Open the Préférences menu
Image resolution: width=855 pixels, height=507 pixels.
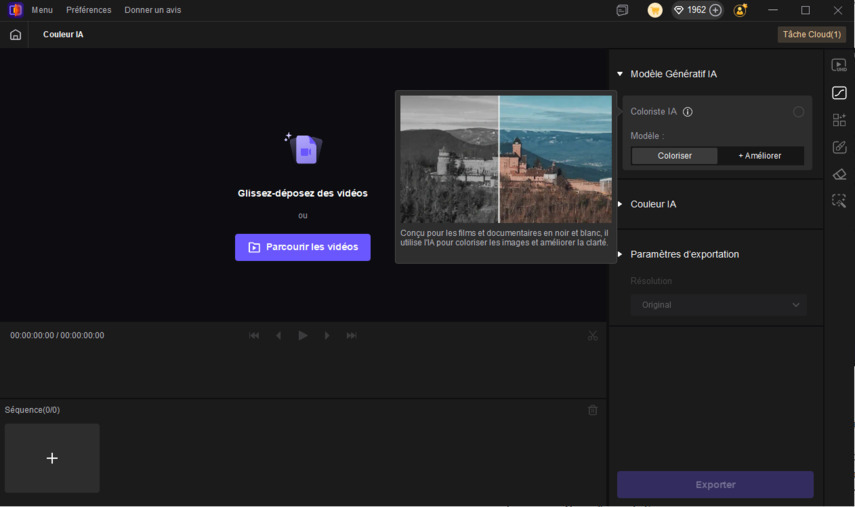pos(89,10)
